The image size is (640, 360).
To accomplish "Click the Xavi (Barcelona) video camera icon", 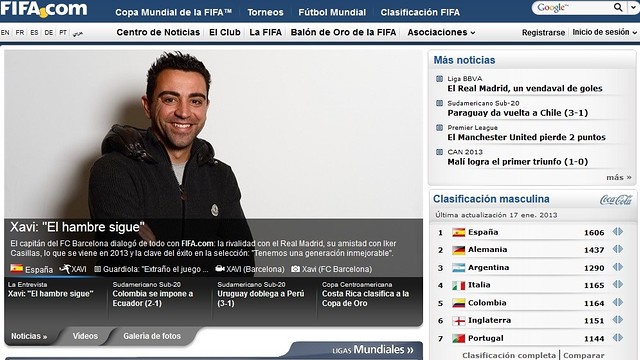I will tap(220, 269).
